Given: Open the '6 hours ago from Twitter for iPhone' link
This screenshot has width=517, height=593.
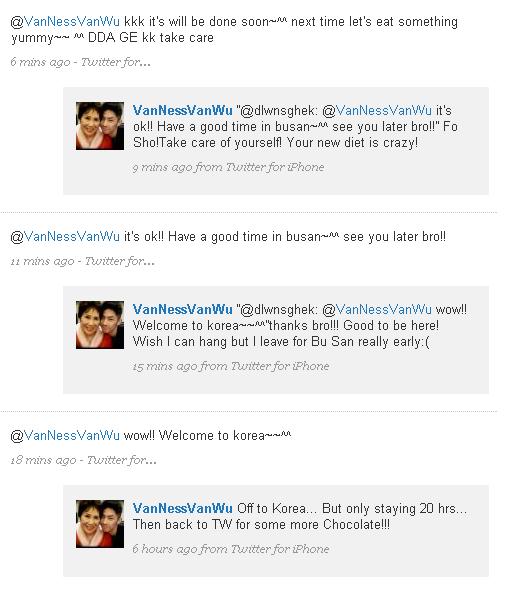Looking at the screenshot, I should (x=231, y=549).
